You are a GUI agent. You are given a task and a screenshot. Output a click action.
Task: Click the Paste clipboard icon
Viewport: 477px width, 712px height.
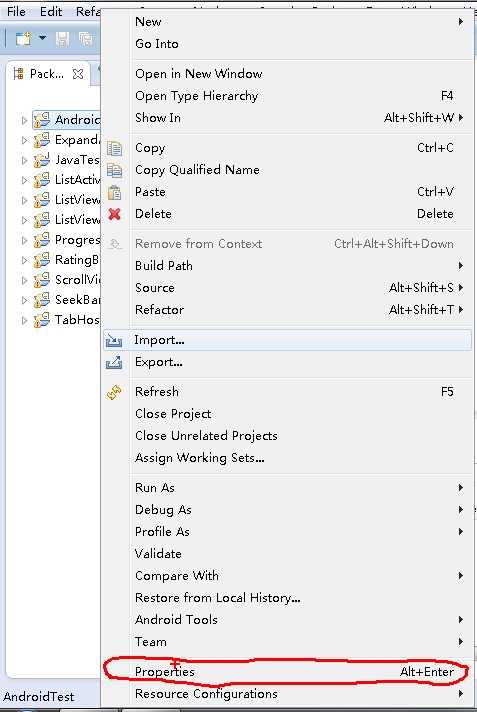tap(114, 193)
